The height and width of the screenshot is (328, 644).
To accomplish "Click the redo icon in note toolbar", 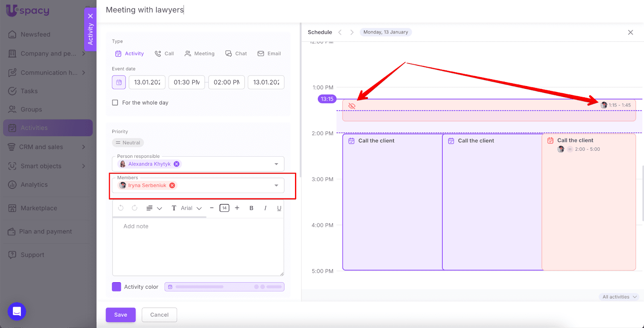I will tap(134, 208).
